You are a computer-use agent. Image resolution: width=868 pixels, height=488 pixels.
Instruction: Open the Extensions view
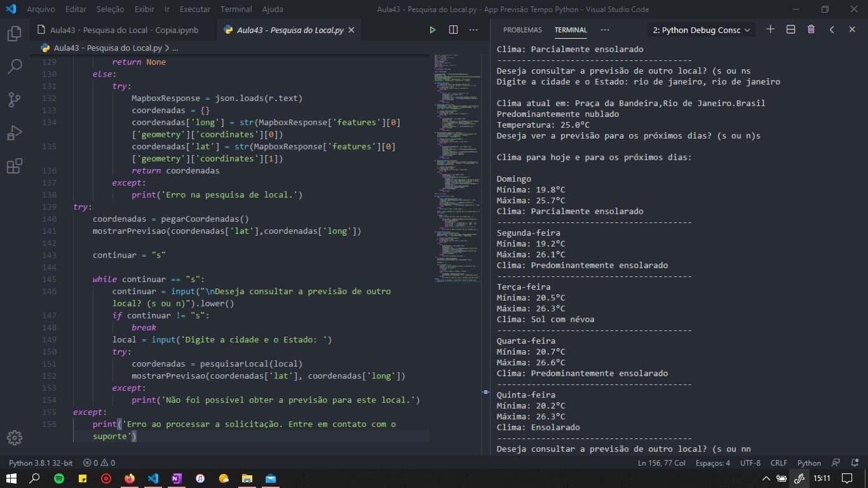(15, 166)
